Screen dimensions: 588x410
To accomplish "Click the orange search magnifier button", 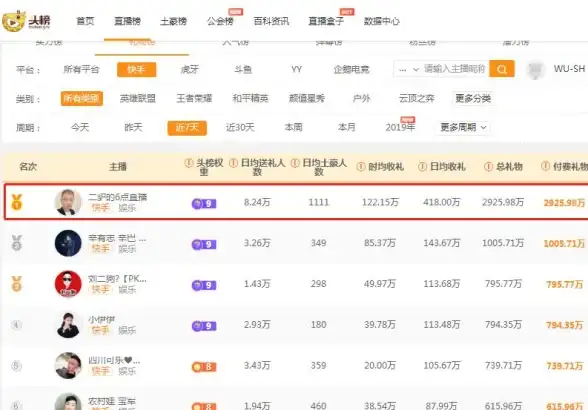I will coord(502,69).
